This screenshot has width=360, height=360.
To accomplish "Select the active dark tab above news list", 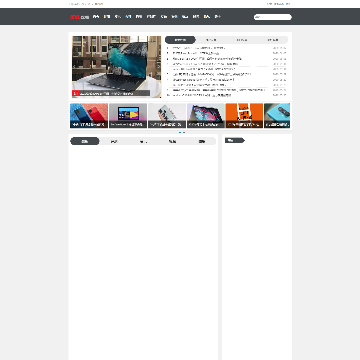I will click(180, 40).
